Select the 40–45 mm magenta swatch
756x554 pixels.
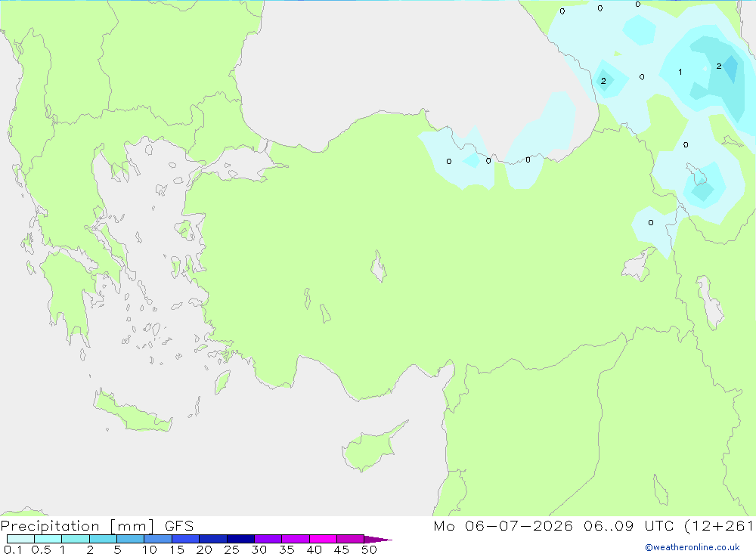point(323,539)
